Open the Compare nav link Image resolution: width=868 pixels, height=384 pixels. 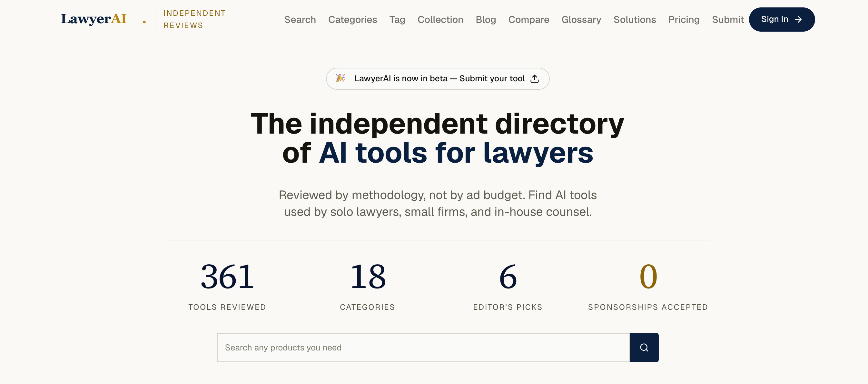[528, 20]
